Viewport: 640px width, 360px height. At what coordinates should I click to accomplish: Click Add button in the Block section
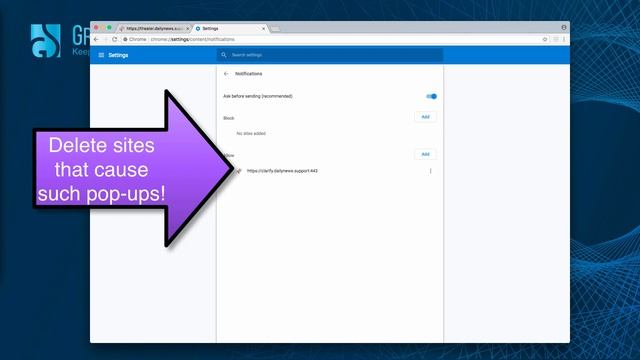[425, 117]
